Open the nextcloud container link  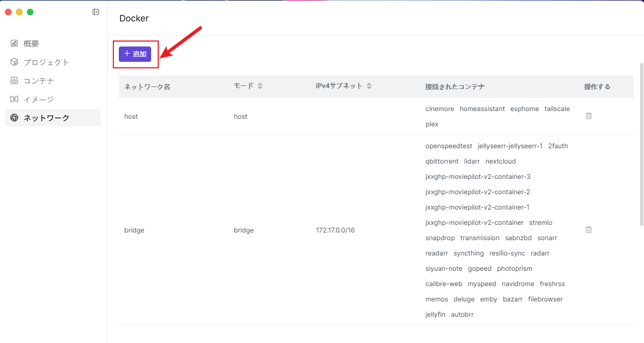pyautogui.click(x=501, y=161)
